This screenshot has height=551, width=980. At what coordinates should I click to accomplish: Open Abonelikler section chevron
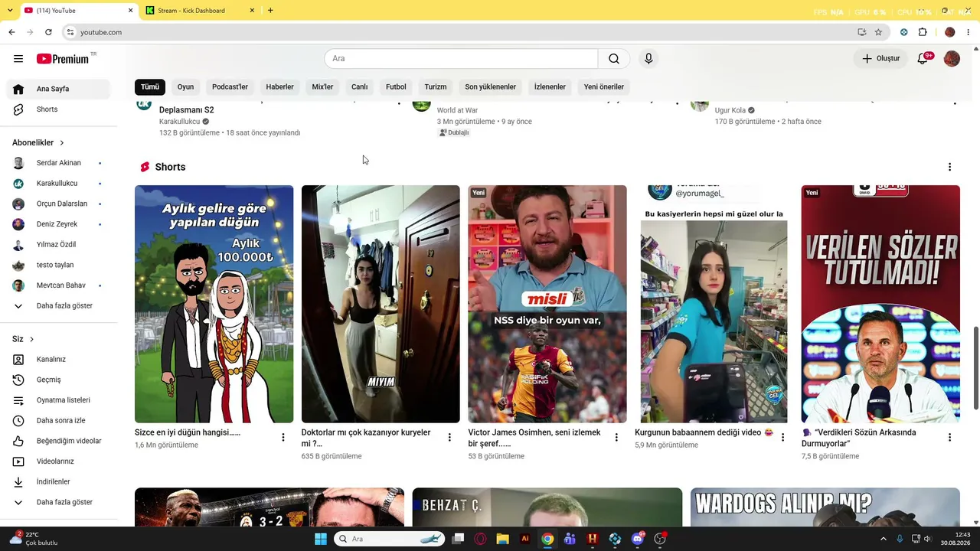[x=62, y=143]
